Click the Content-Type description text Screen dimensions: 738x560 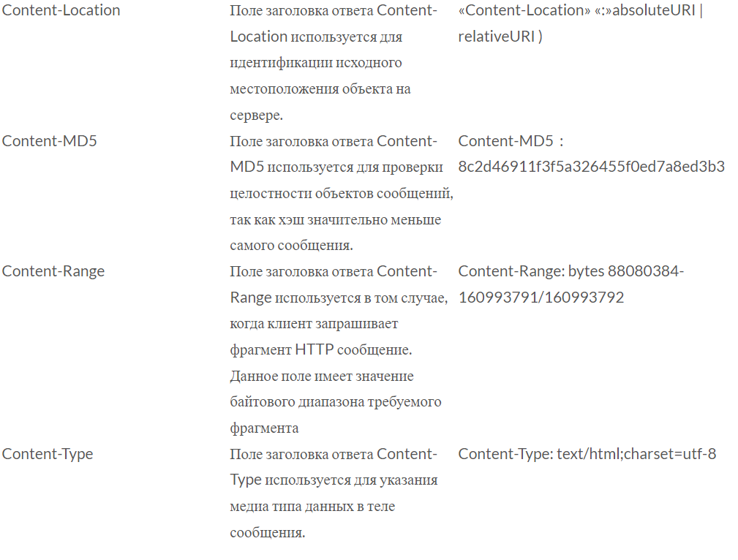(334, 493)
